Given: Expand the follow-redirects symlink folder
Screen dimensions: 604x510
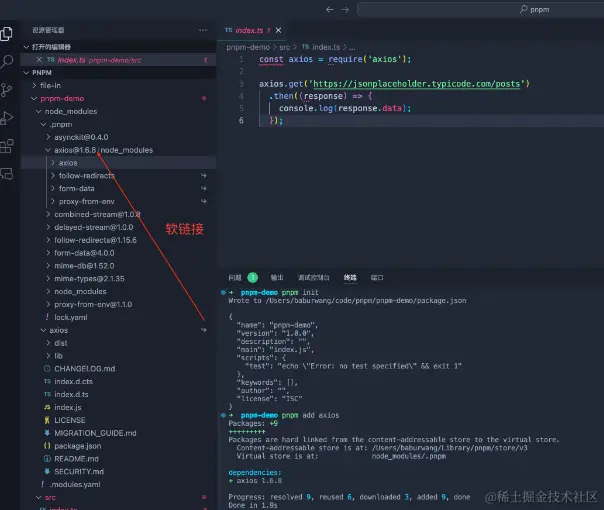Looking at the screenshot, I should (x=118, y=176).
